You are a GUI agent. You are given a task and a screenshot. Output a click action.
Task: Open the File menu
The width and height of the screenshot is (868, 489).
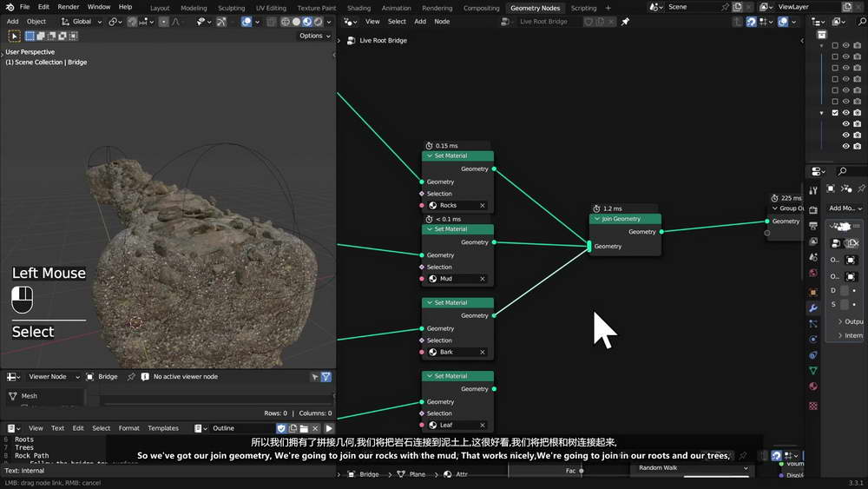[24, 7]
